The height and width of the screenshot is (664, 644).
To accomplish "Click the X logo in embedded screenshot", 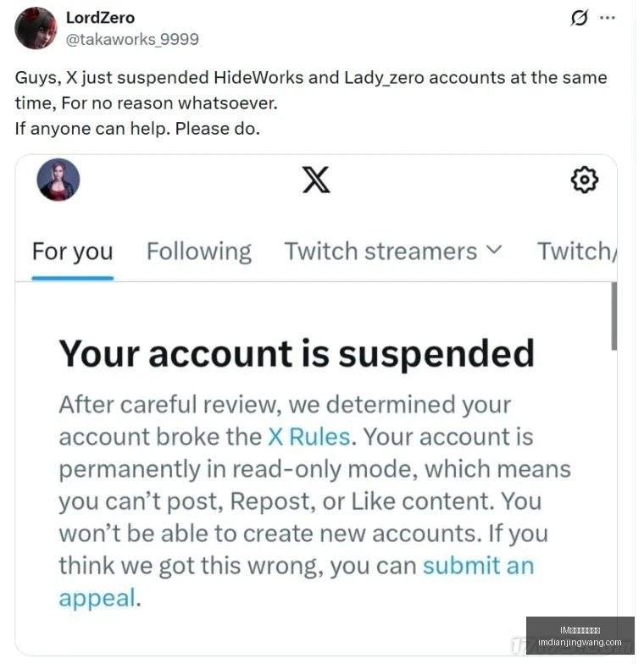I will (x=316, y=180).
